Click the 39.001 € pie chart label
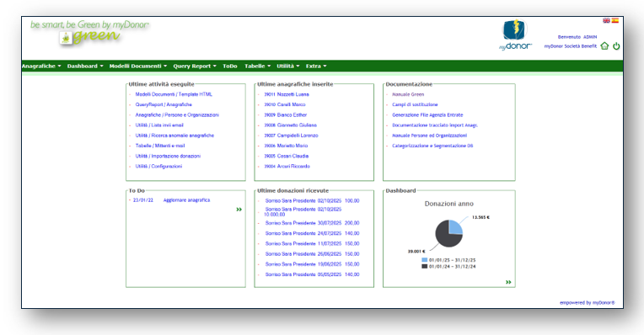This screenshot has width=644, height=335. 416,252
